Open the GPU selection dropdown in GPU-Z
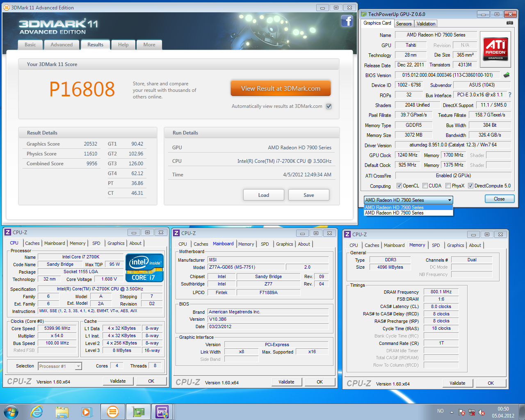Viewport: 525px width, 420px height. [x=409, y=200]
